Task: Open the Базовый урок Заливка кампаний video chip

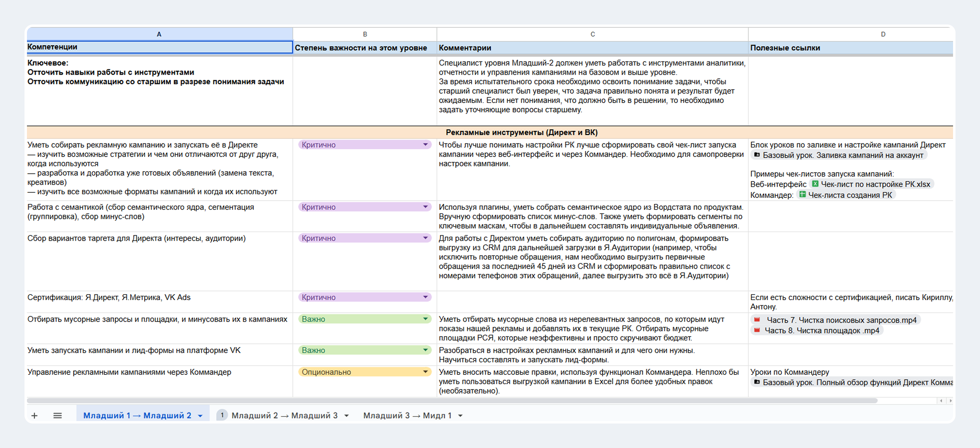Action: 839,155
